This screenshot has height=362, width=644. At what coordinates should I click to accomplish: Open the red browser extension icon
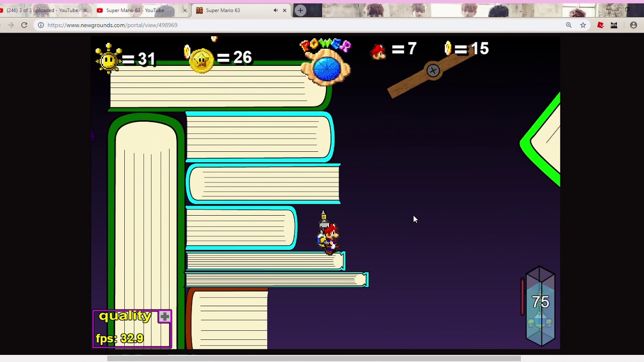point(600,25)
